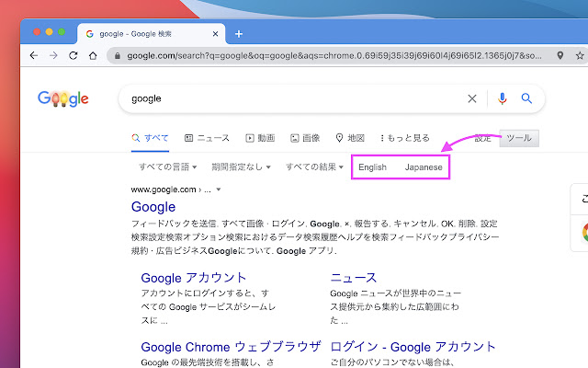Screen dimensions: 588x368
Task: Open a new tab with plus icon
Action: (x=239, y=33)
